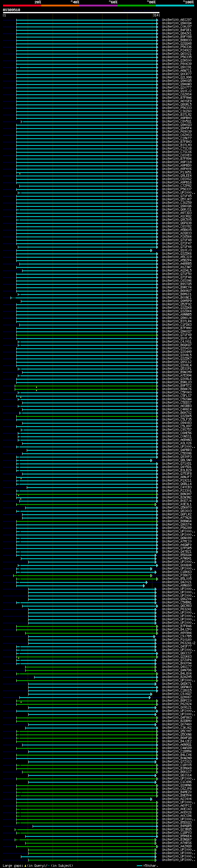Click the arrowhead ending the UniRef100_A8I297 alignment
The image size is (197, 868).
pyautogui.click(x=157, y=20)
